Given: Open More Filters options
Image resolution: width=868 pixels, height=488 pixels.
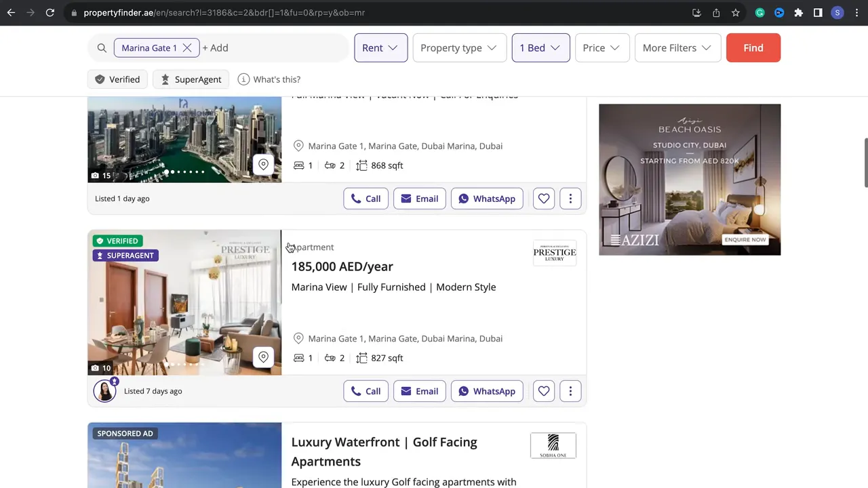Looking at the screenshot, I should 677,47.
